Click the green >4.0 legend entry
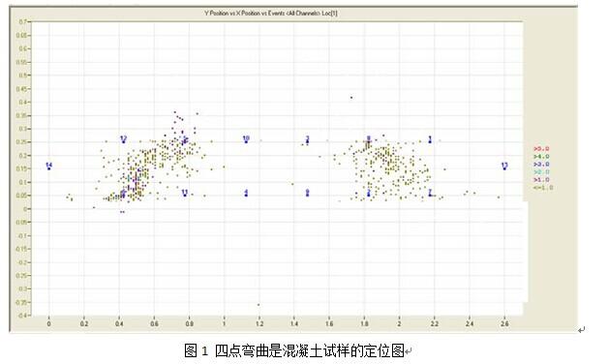 point(541,157)
